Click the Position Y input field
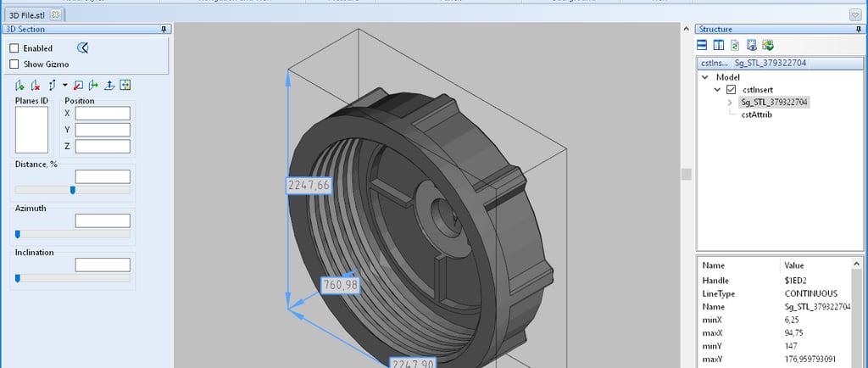Viewport: 868px width, 368px height. pos(103,130)
